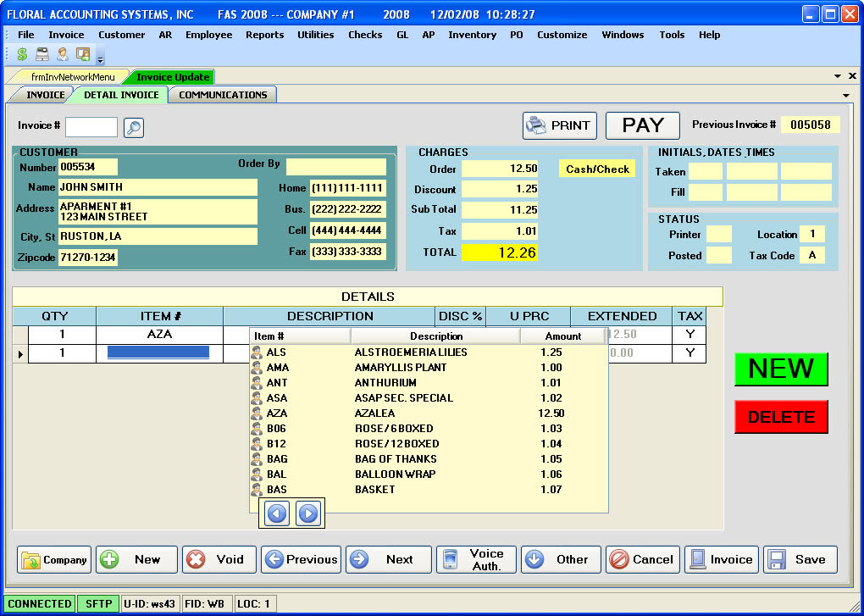Open the cash register icon on the toolbar
This screenshot has height=616, width=864.
pos(41,56)
